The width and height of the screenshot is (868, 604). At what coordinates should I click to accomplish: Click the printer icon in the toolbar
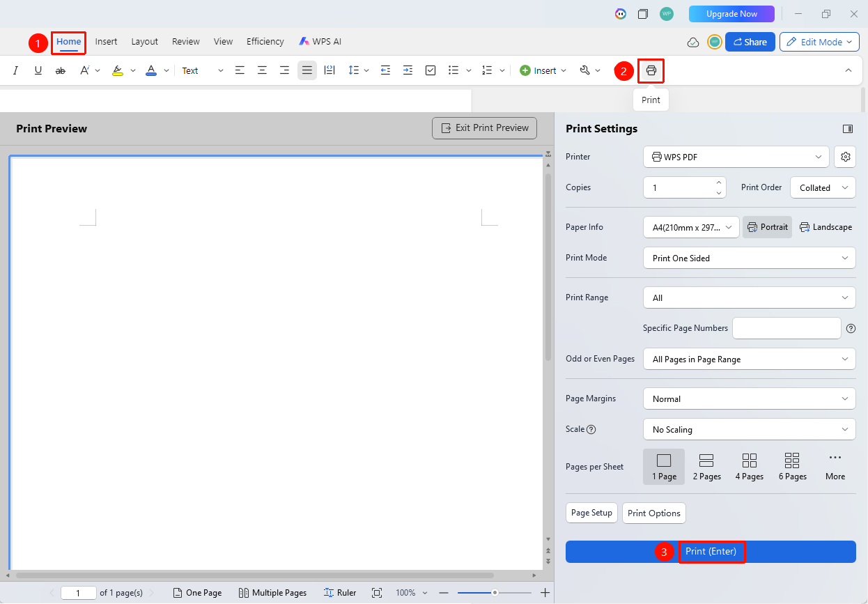click(x=651, y=70)
